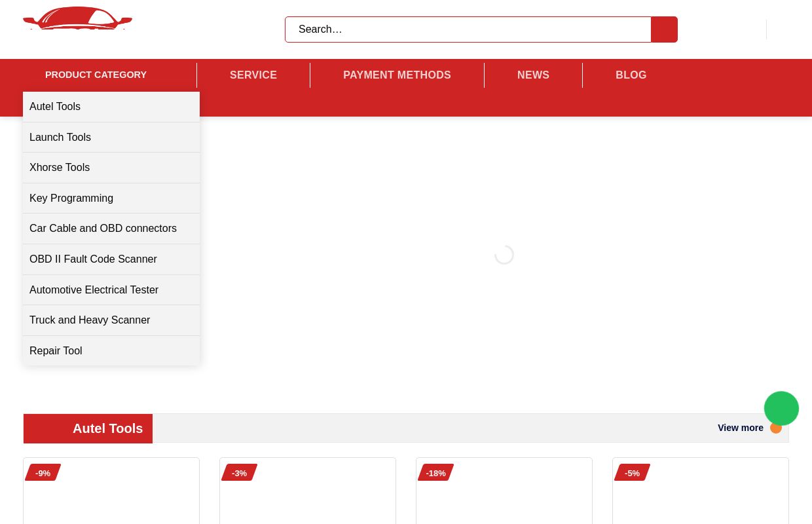Image resolution: width=812 pixels, height=524 pixels.
Task: Click the red search submit button
Action: (664, 29)
